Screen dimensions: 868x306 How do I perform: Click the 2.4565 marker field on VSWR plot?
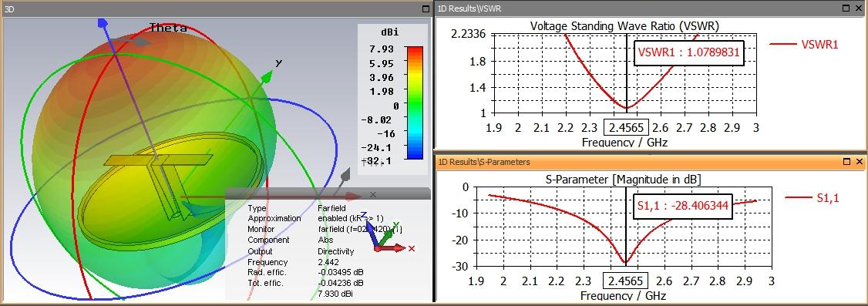(625, 128)
